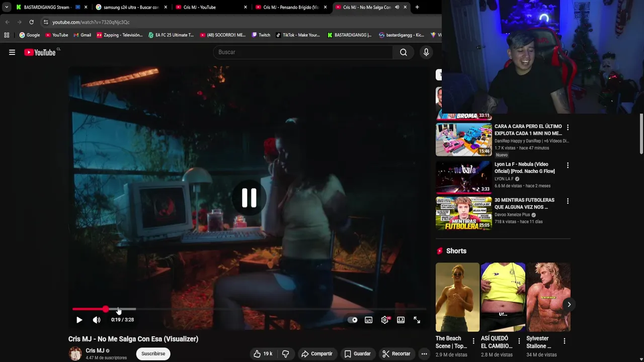Open 30 MENTIRAS FUTBOLERAS thumbnail
644x362 pixels.
pyautogui.click(x=464, y=213)
